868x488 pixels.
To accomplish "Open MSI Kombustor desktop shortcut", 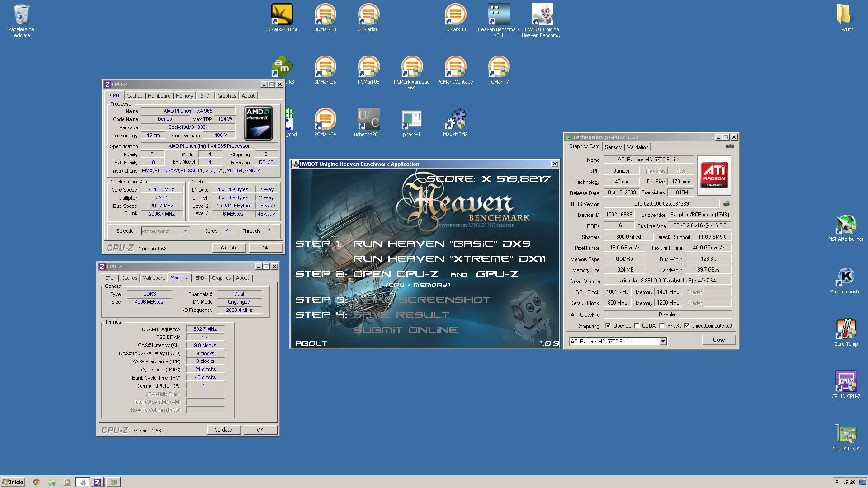I will coord(845,280).
